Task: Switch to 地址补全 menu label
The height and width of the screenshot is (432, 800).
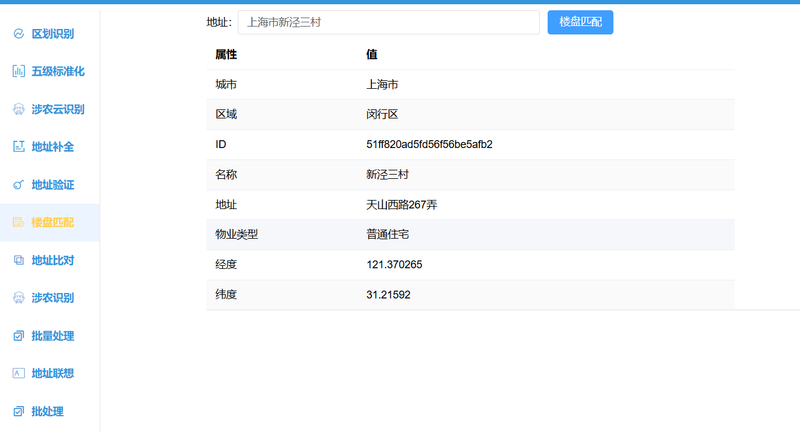Action: coord(53,147)
